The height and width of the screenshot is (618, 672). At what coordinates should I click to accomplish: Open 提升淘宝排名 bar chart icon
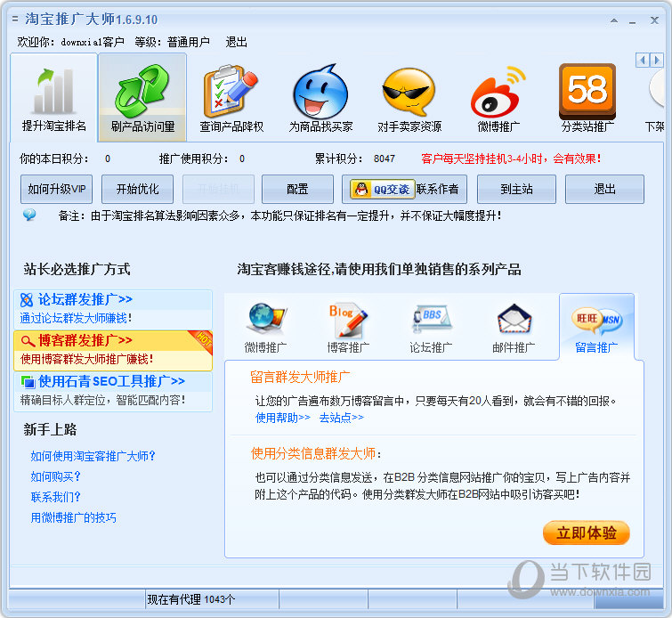53,91
